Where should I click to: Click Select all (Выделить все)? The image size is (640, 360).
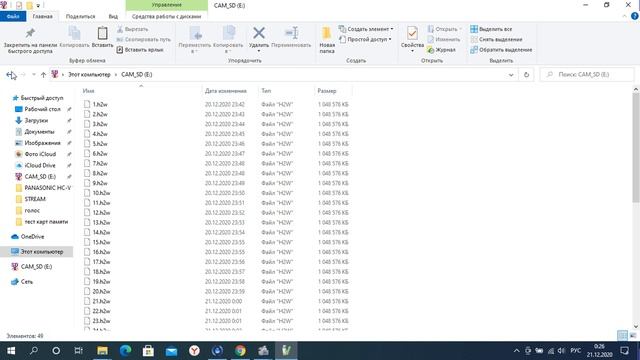(x=491, y=29)
